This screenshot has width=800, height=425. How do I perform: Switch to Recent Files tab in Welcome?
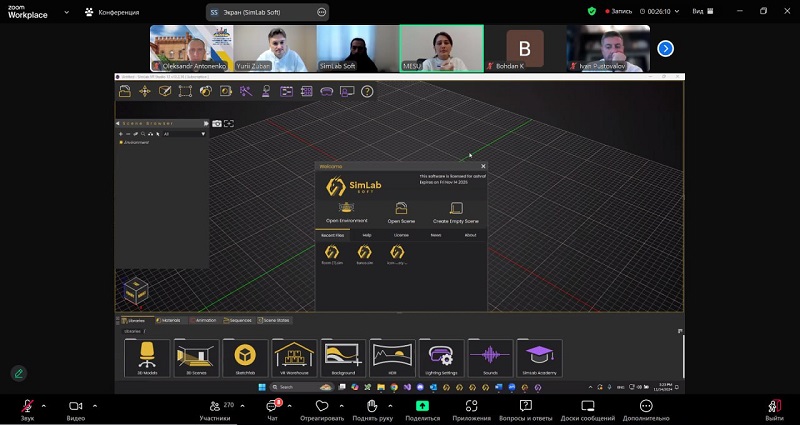pos(332,235)
